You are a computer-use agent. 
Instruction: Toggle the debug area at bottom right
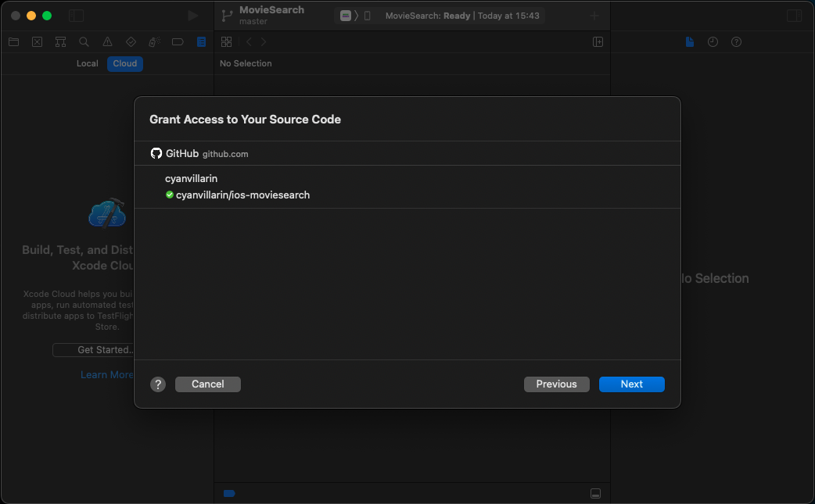pos(596,494)
